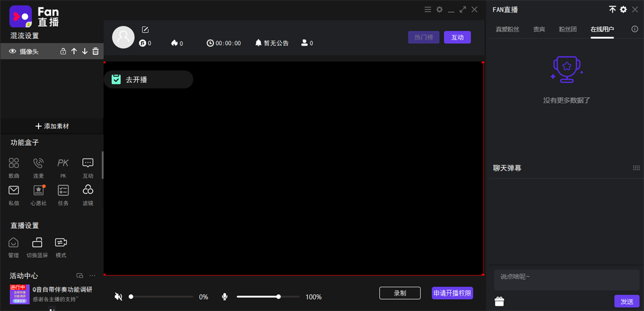The height and width of the screenshot is (311, 644).
Task: Open the 歌曲 song tool
Action: pos(14,167)
